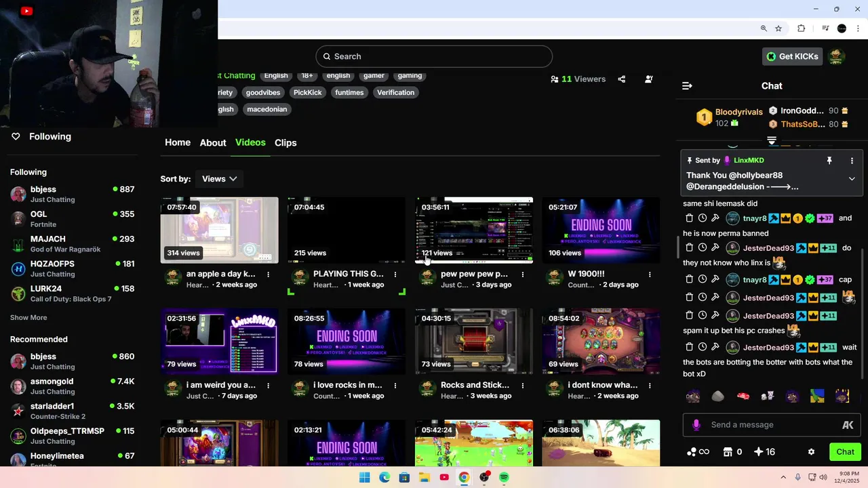This screenshot has height=488, width=868.
Task: Open chat settings gear icon
Action: (811, 452)
